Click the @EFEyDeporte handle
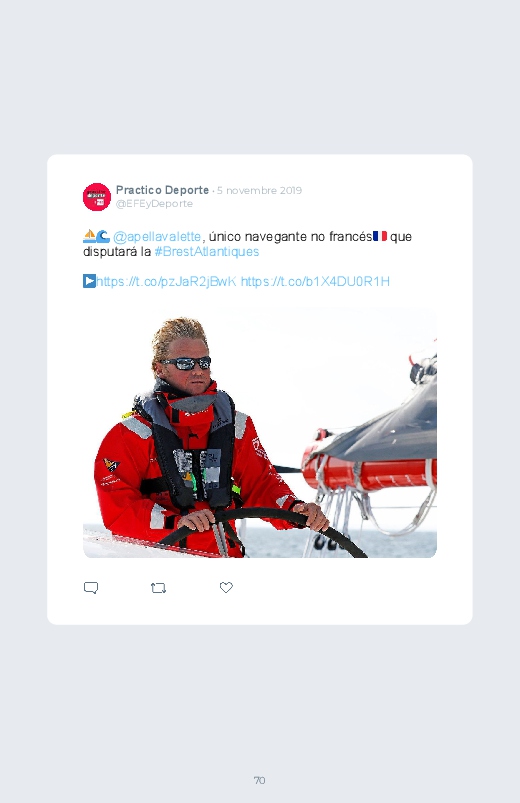The height and width of the screenshot is (803, 520). 154,204
